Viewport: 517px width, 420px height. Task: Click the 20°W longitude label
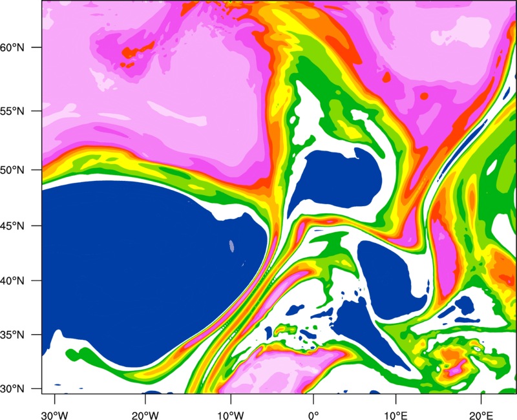click(x=145, y=415)
